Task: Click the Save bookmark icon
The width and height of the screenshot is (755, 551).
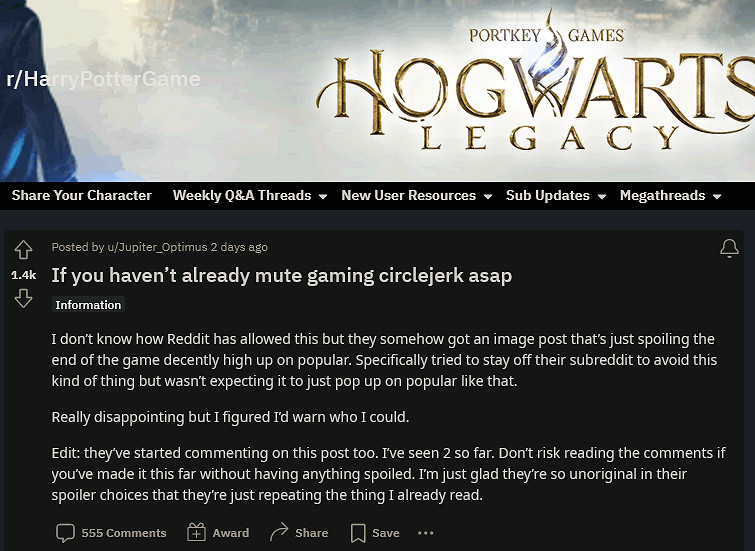Action: pyautogui.click(x=358, y=533)
